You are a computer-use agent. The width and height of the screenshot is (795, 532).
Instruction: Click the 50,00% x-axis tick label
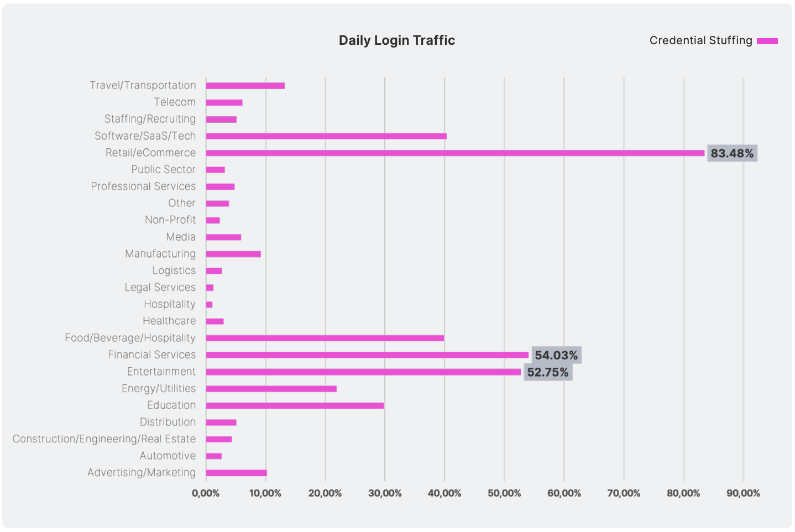pos(504,493)
